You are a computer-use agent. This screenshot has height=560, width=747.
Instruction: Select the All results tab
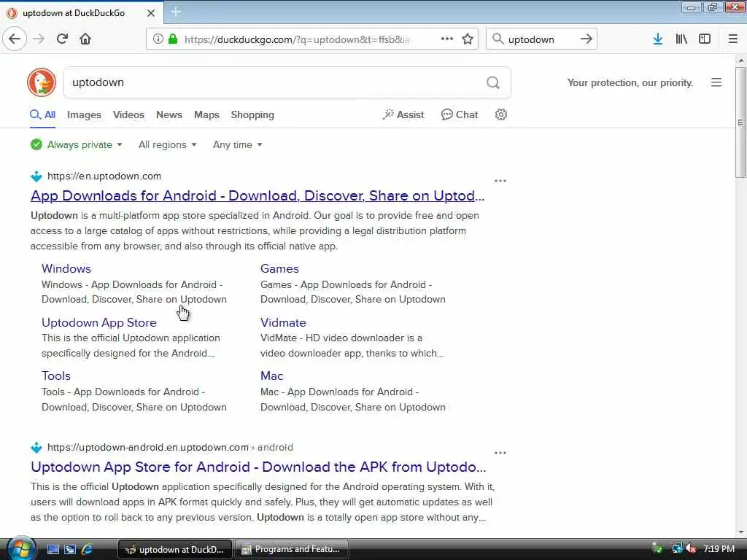[43, 114]
